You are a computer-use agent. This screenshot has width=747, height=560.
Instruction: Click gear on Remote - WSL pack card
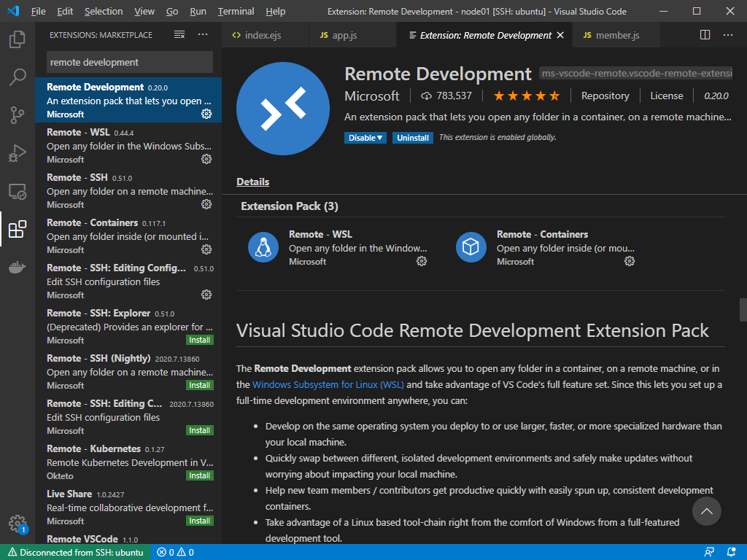[422, 261]
